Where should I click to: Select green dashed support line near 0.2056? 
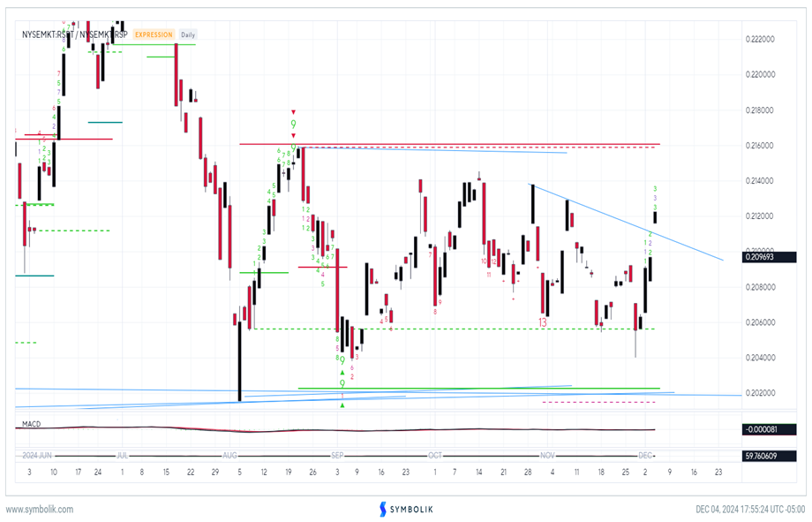coord(441,329)
